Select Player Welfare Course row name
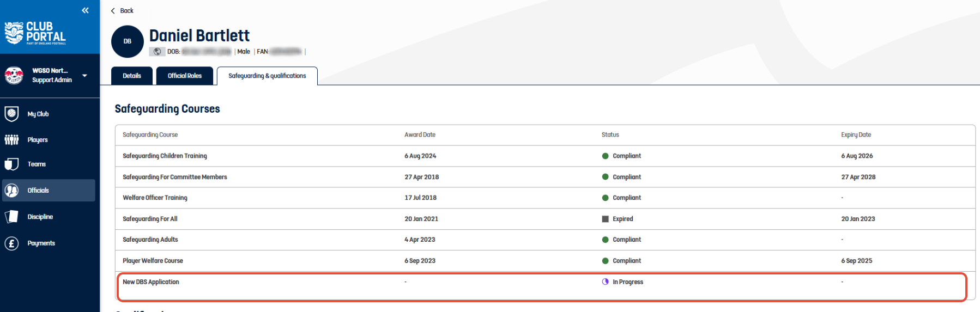 coord(153,261)
